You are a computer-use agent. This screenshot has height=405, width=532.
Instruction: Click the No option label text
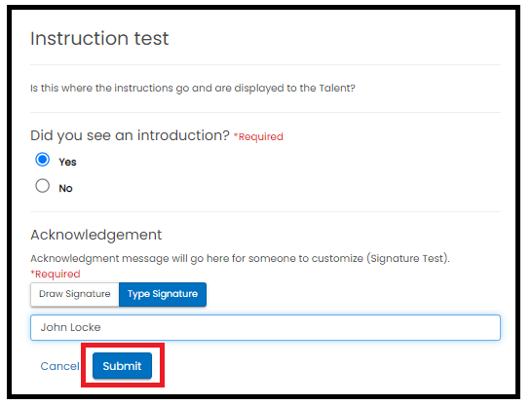pos(66,188)
